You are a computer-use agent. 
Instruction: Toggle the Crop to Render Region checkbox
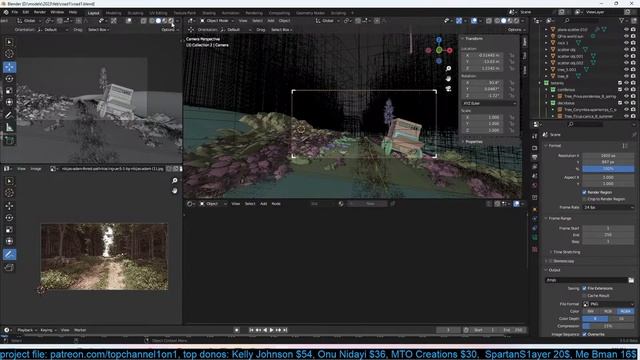click(584, 199)
